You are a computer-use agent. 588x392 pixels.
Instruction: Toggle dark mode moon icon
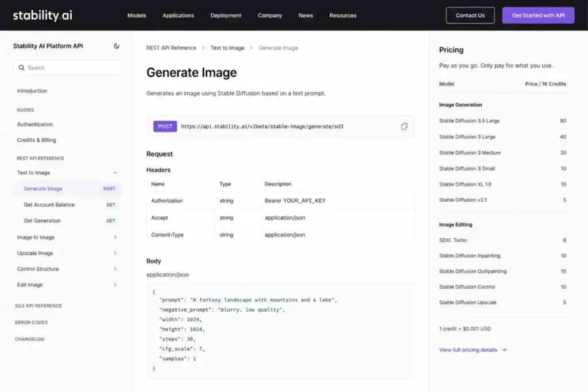(117, 46)
